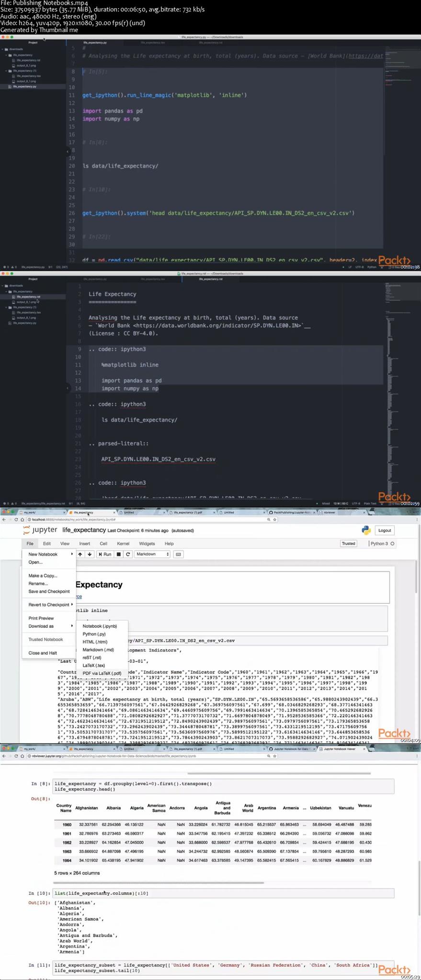Open the Kernel menu in Jupyter

(x=123, y=544)
